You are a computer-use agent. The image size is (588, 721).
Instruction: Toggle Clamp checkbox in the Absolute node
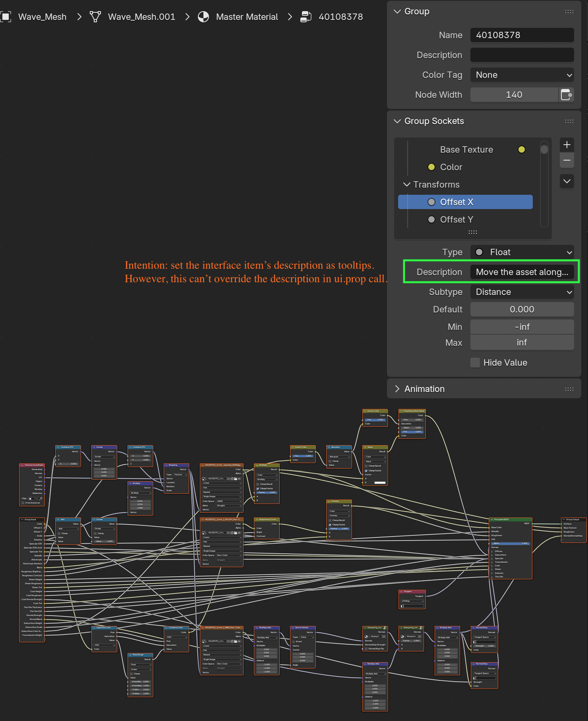coord(330,461)
